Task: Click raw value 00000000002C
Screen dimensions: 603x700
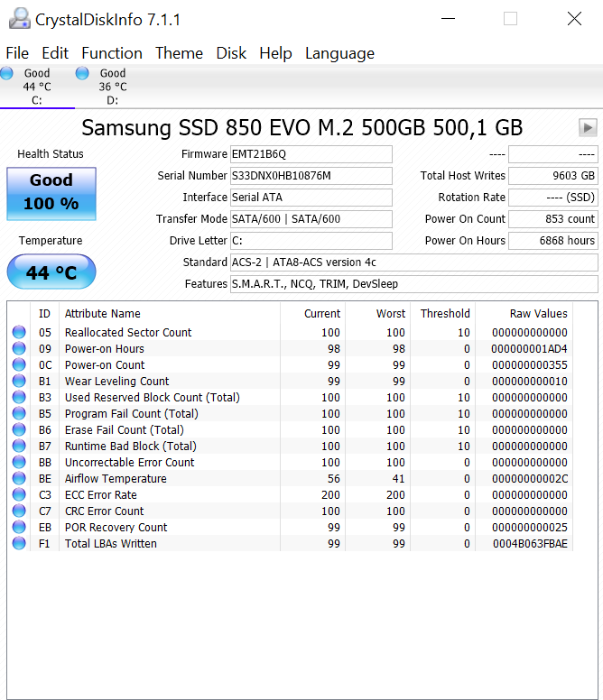Action: [530, 479]
